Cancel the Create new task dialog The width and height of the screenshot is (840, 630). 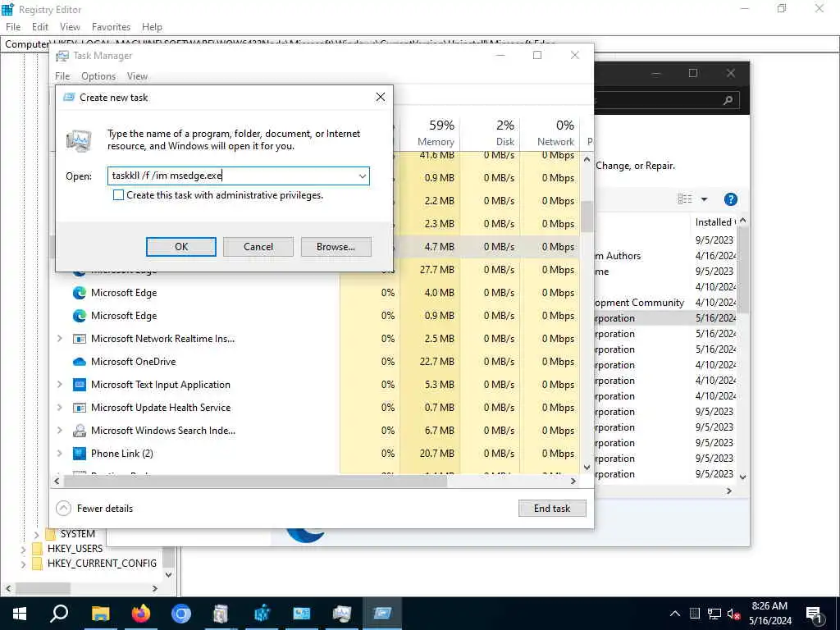(258, 247)
